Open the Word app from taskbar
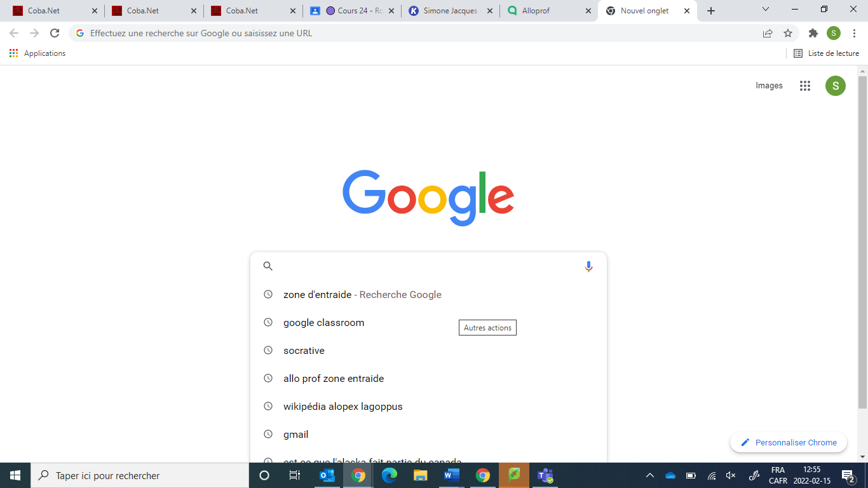 click(x=452, y=475)
